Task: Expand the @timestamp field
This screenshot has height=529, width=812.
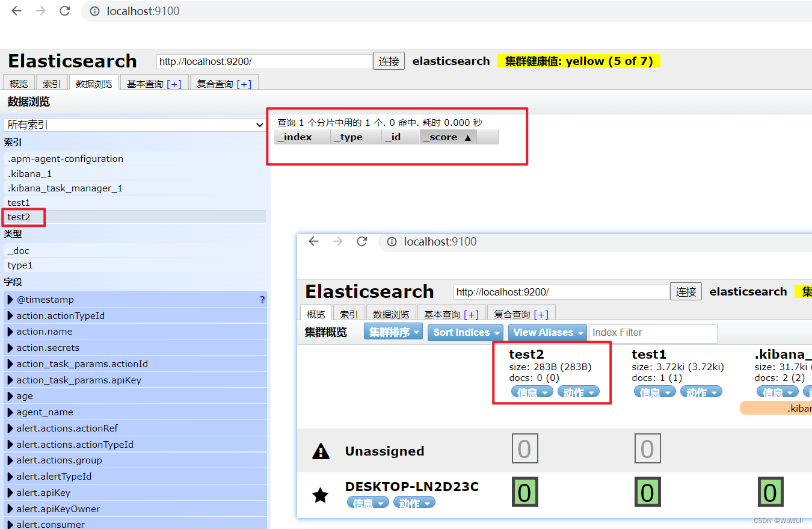Action: [x=10, y=299]
